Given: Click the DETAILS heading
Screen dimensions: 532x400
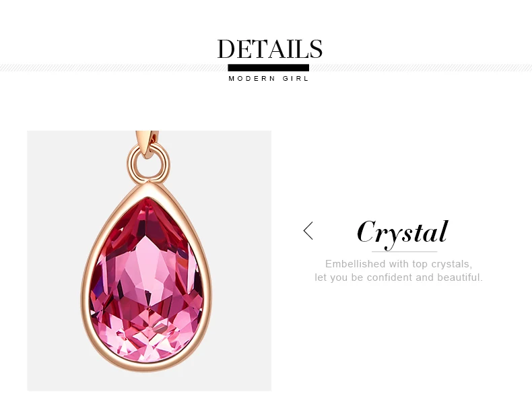Looking at the screenshot, I should 270,49.
